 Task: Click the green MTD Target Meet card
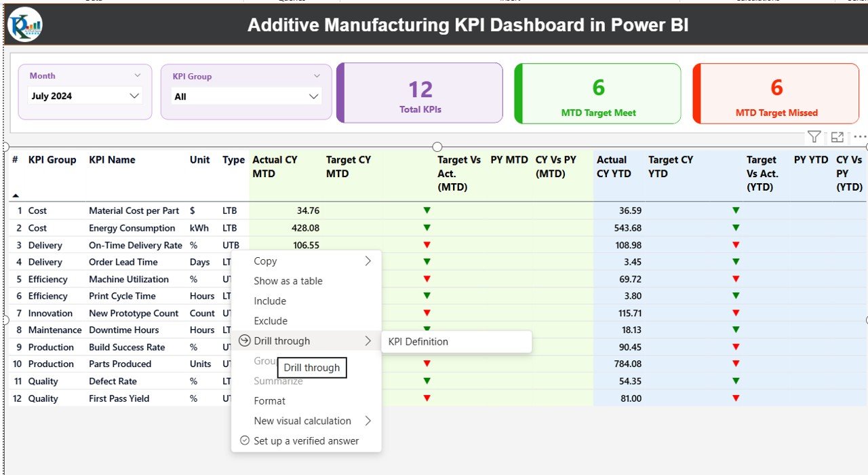coord(597,93)
